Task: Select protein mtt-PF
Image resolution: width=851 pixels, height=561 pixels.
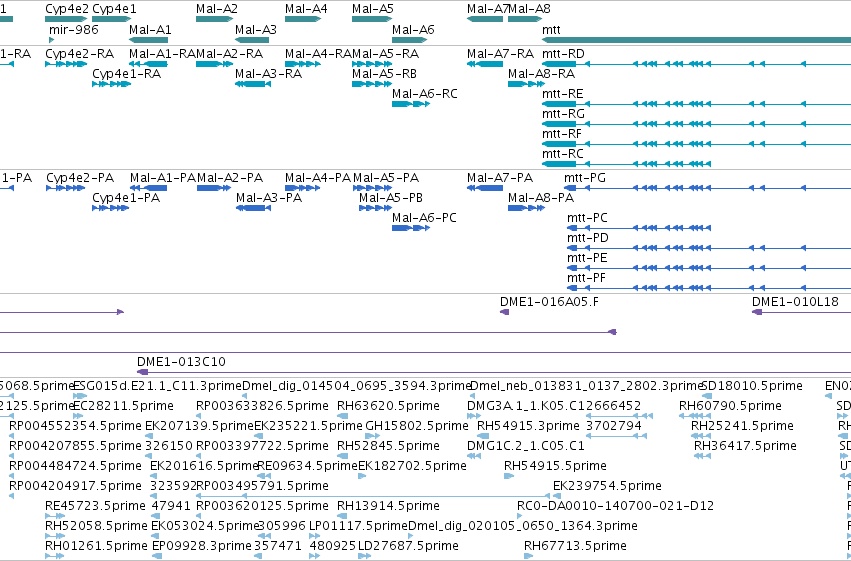Action: [709, 288]
